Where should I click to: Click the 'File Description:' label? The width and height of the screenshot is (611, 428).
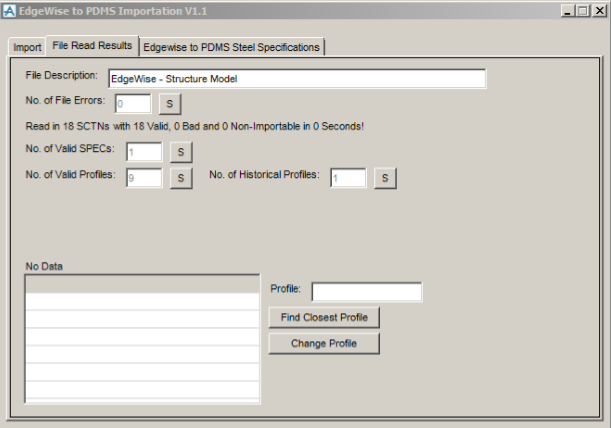(x=62, y=75)
